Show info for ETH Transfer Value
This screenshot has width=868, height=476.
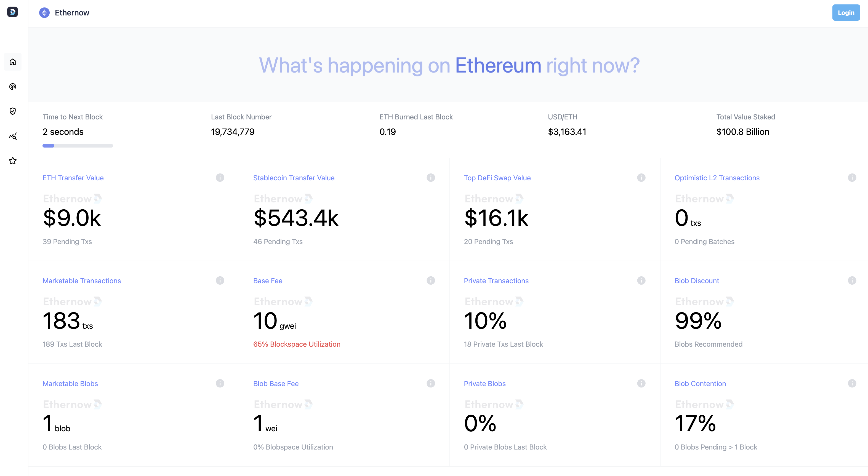pyautogui.click(x=220, y=178)
